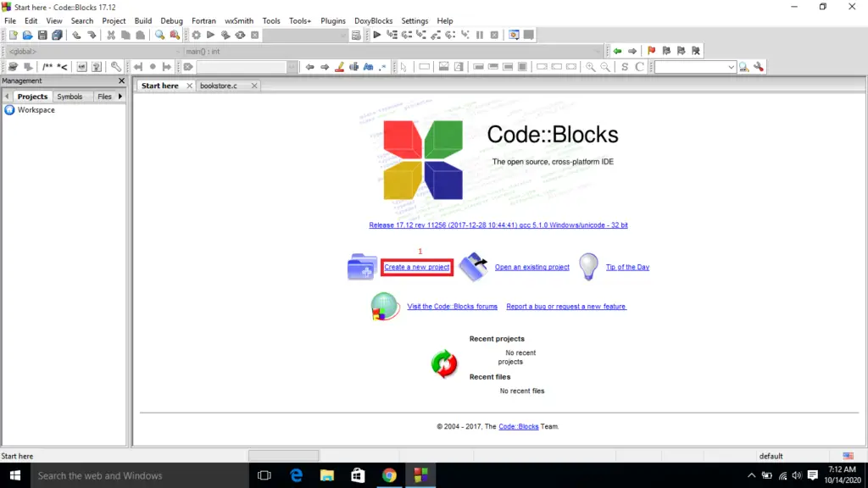Launch Google Chrome from the taskbar
Viewport: 868px width, 488px height.
tap(389, 474)
